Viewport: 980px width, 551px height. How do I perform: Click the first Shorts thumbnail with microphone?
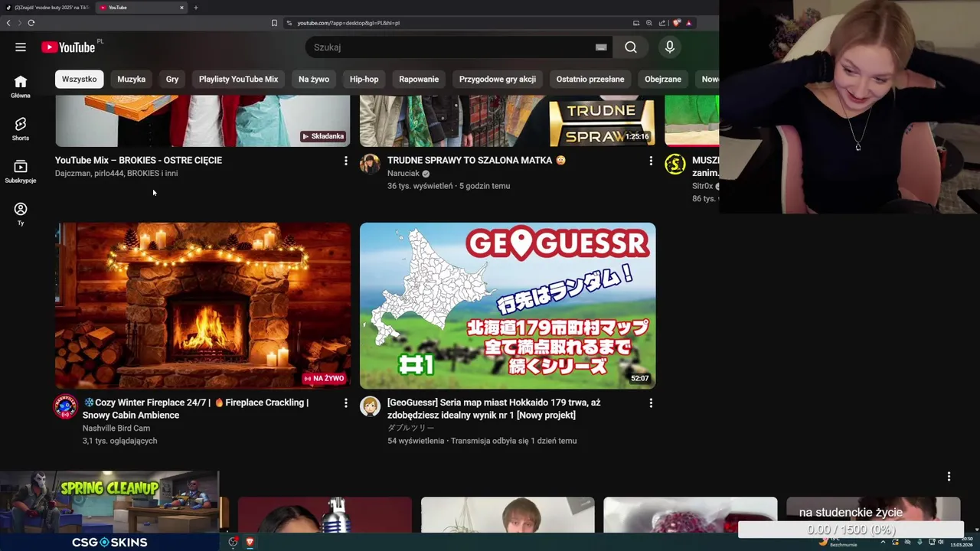pos(325,515)
